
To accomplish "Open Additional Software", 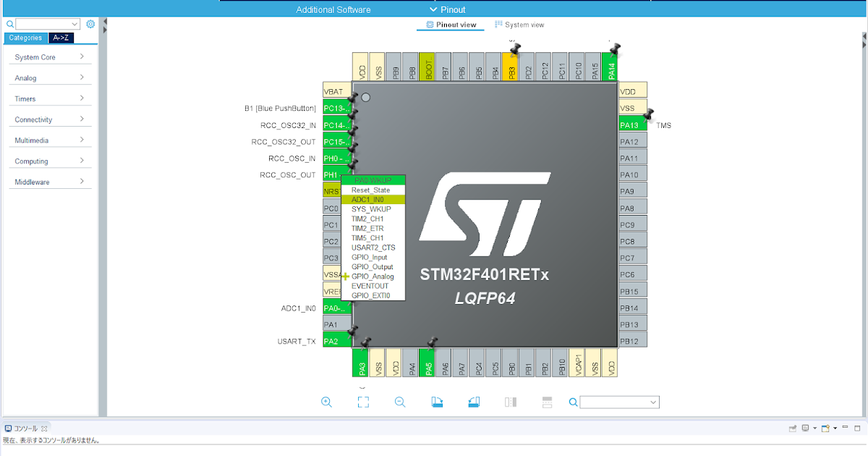I will (x=333, y=9).
